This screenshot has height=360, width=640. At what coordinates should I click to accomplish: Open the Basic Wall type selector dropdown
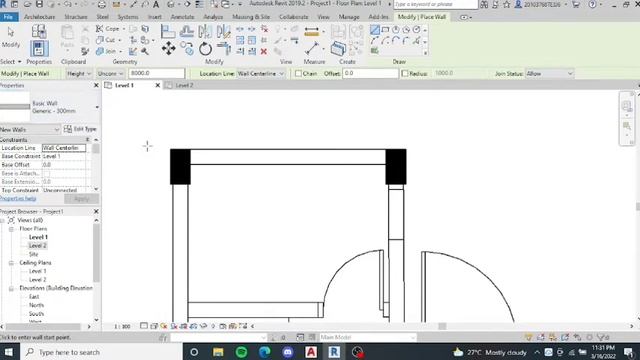(97, 107)
